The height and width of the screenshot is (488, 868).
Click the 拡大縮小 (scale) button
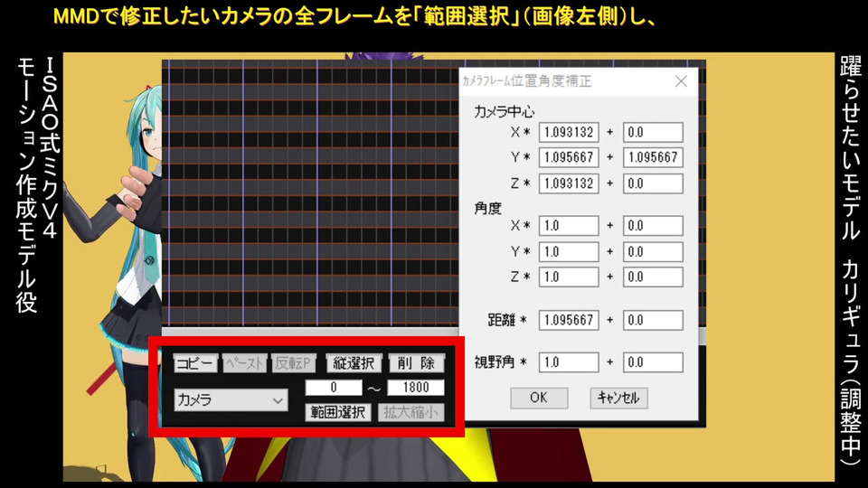pyautogui.click(x=411, y=412)
